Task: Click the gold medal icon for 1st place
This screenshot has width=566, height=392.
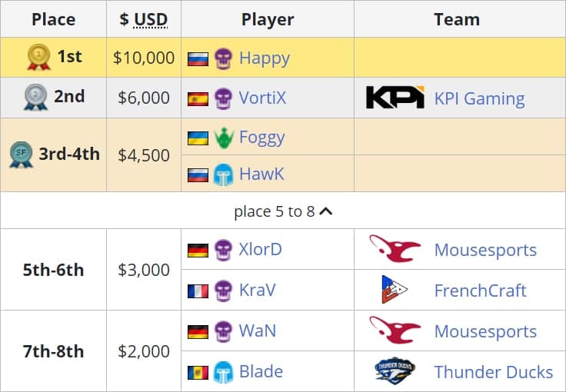Action: coord(38,58)
